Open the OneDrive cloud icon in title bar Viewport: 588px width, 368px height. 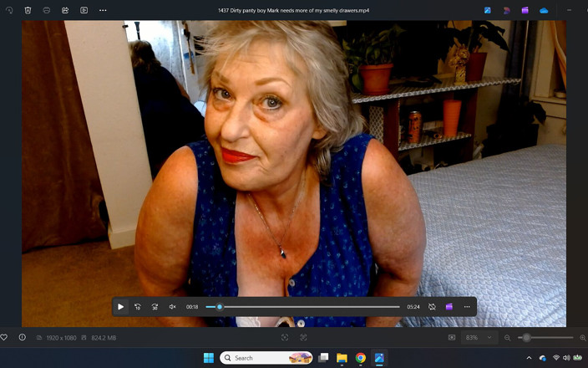pos(544,10)
